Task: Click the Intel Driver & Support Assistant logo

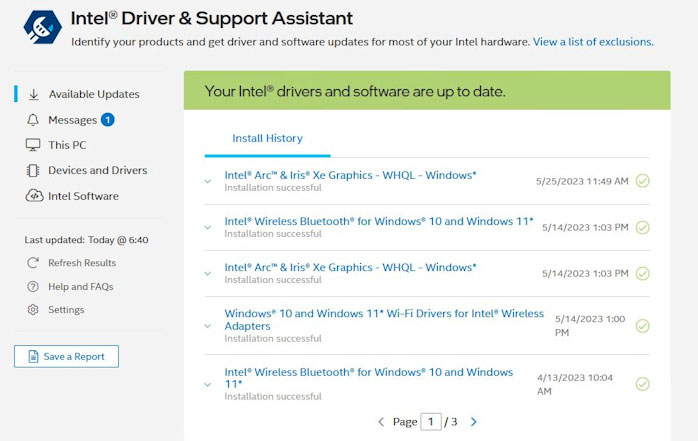Action: 37,29
